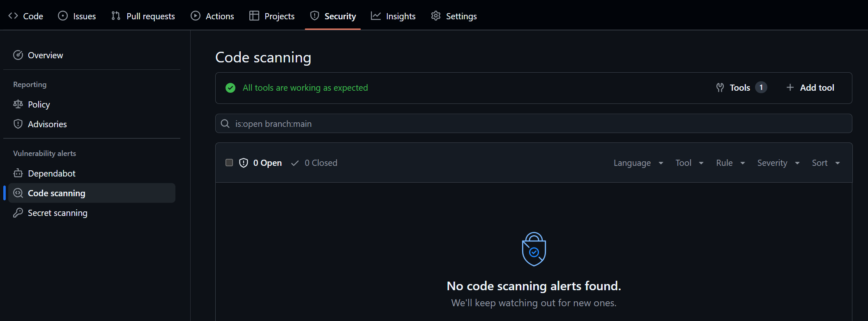868x321 pixels.
Task: Open the Actions tab
Action: tap(212, 16)
